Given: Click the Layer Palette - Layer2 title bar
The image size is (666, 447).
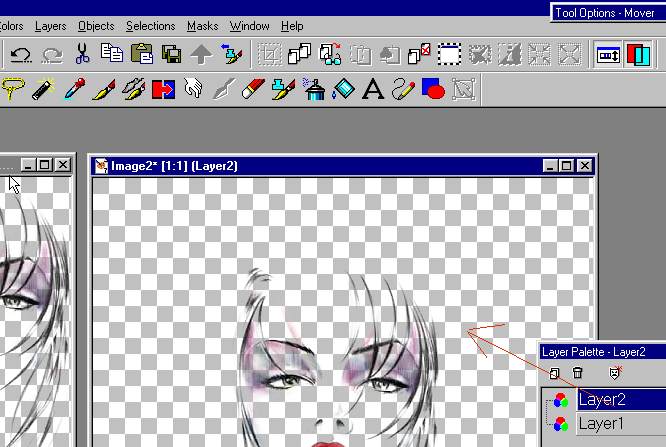Looking at the screenshot, I should [x=603, y=352].
